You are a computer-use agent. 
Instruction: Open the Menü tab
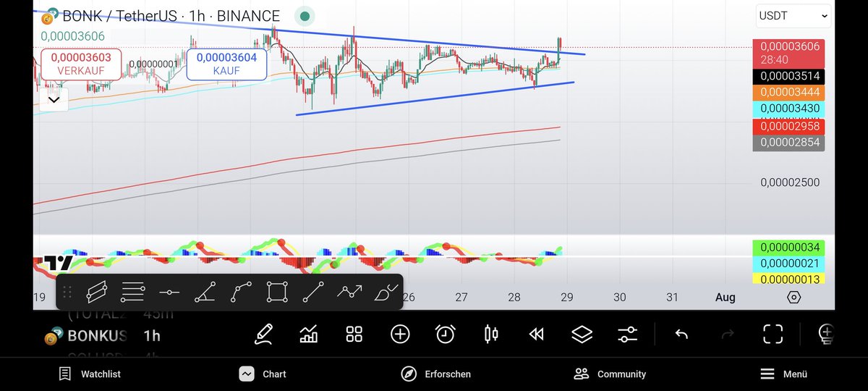click(783, 374)
